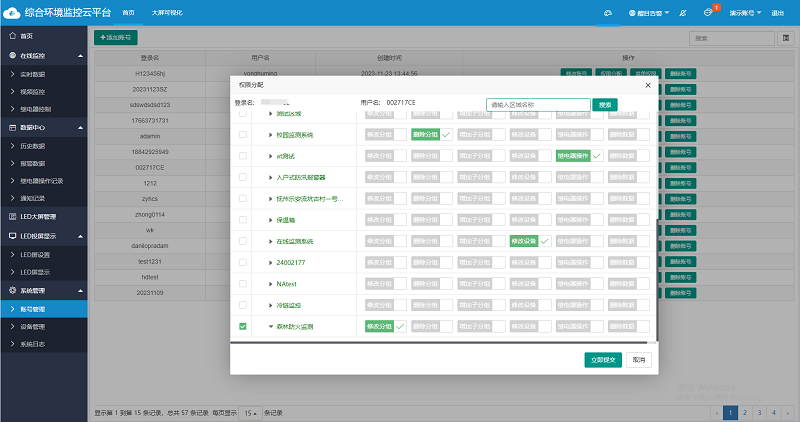Viewport: 800px width, 422px height.
Task: Open the message icon with red badge
Action: pyautogui.click(x=708, y=12)
